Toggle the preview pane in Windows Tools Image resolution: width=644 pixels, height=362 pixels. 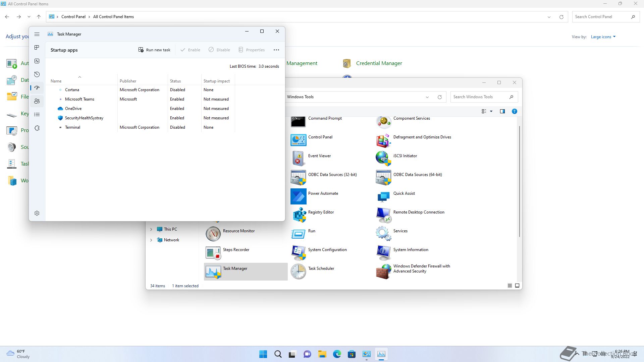click(502, 111)
